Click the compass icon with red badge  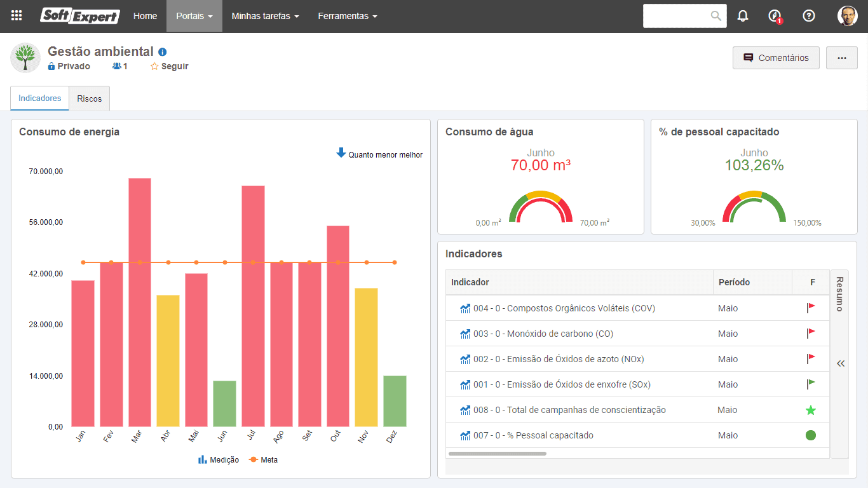click(x=775, y=16)
